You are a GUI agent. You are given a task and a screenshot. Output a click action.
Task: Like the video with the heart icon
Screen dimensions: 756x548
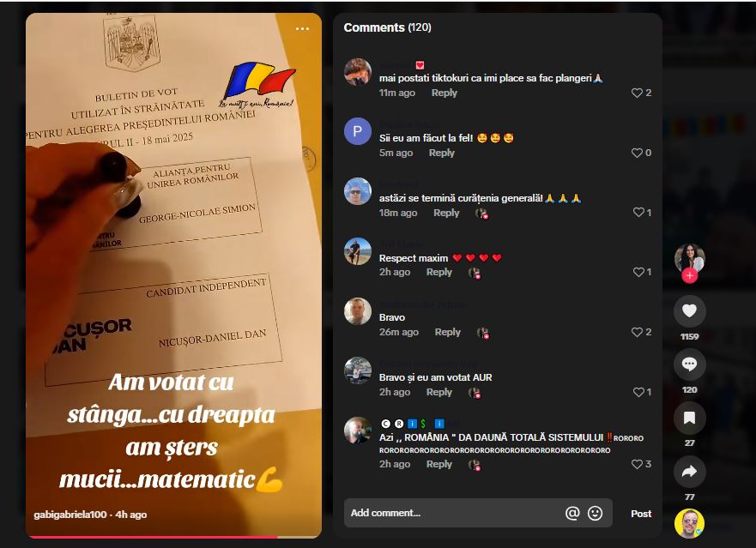(x=689, y=310)
